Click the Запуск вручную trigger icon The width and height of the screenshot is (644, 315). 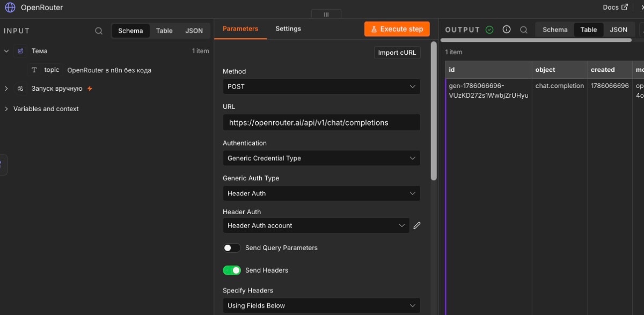click(x=20, y=89)
